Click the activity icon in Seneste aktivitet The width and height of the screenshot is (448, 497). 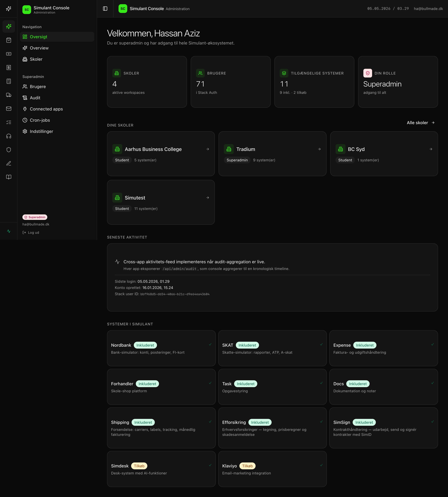pyautogui.click(x=117, y=262)
